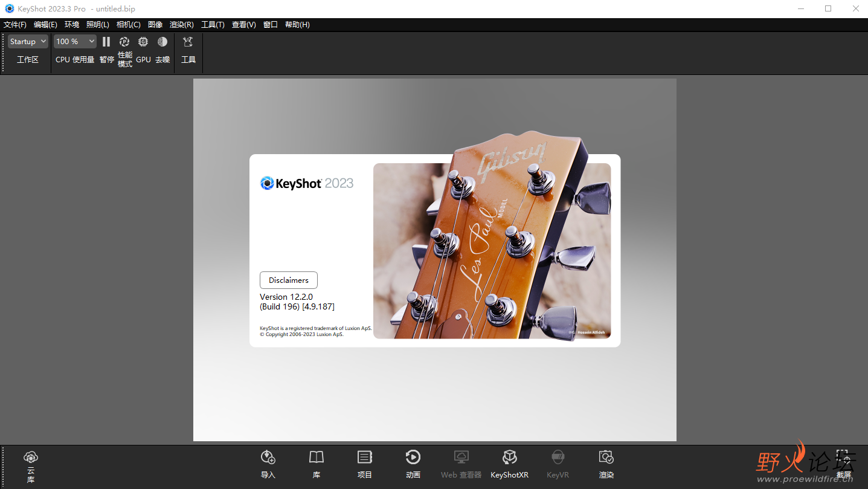Close the KeyShot window
This screenshot has width=868, height=489.
(x=856, y=8)
